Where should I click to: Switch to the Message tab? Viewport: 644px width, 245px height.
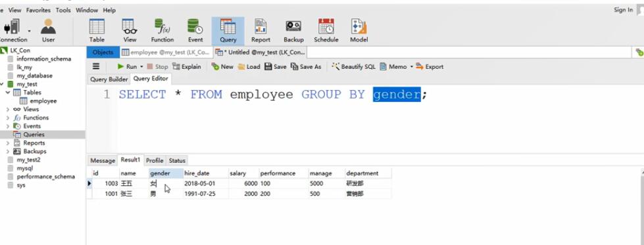coord(103,160)
